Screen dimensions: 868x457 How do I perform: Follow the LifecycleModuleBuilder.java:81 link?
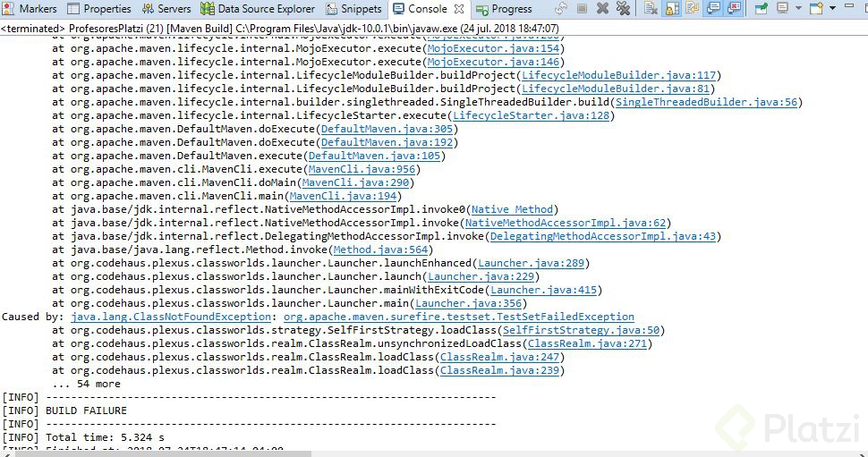(x=616, y=89)
